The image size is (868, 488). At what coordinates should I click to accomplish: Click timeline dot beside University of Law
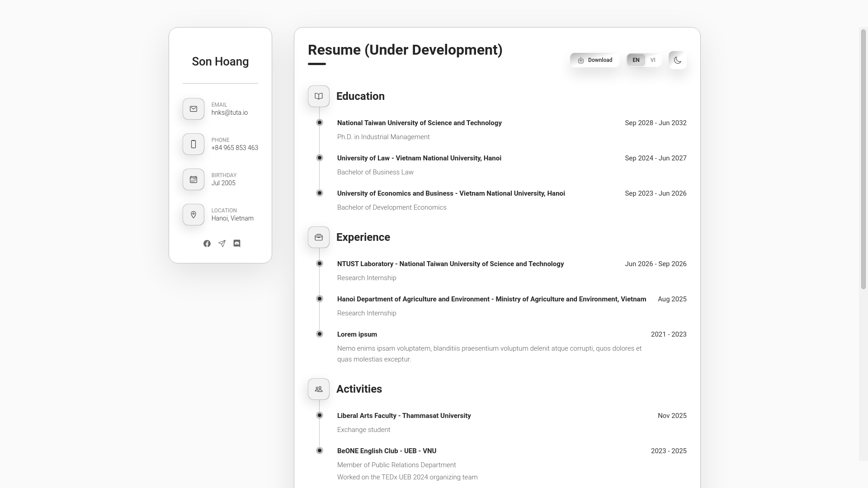320,158
